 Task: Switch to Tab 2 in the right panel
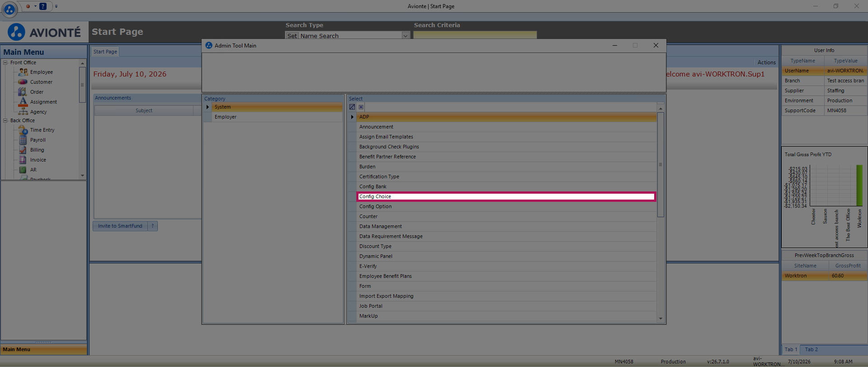coord(811,349)
